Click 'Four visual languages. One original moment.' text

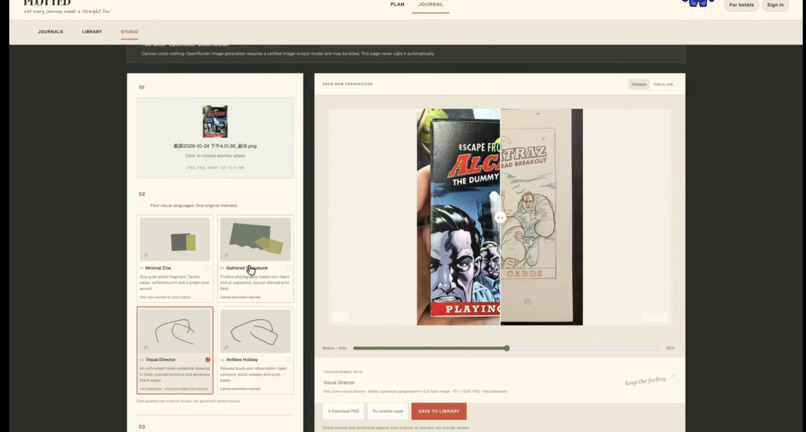[x=194, y=205]
